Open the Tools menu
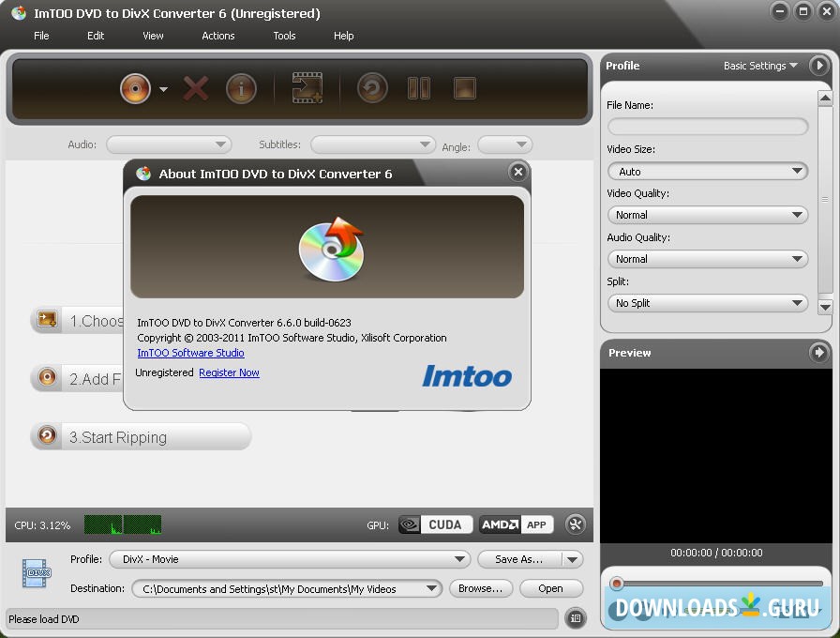Screen dimensions: 840x638 click(284, 36)
